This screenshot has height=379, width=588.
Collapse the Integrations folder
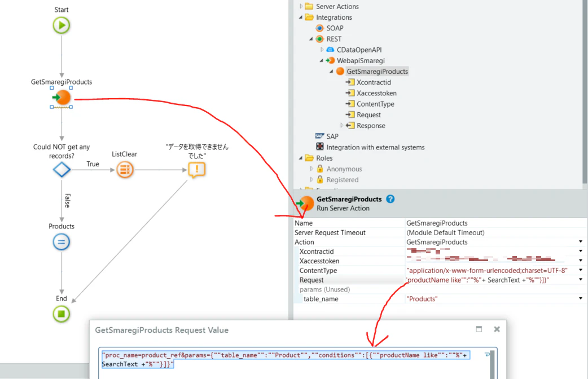301,17
